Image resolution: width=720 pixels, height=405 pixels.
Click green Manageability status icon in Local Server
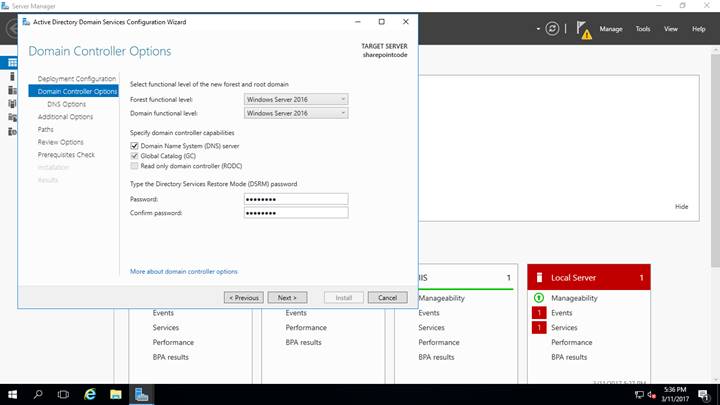[x=539, y=298]
